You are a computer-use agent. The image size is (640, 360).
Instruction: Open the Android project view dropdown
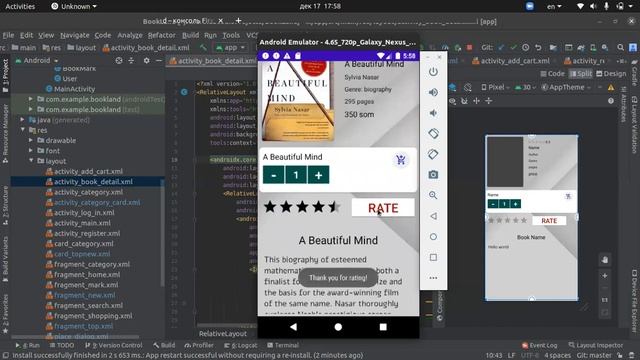coord(37,60)
